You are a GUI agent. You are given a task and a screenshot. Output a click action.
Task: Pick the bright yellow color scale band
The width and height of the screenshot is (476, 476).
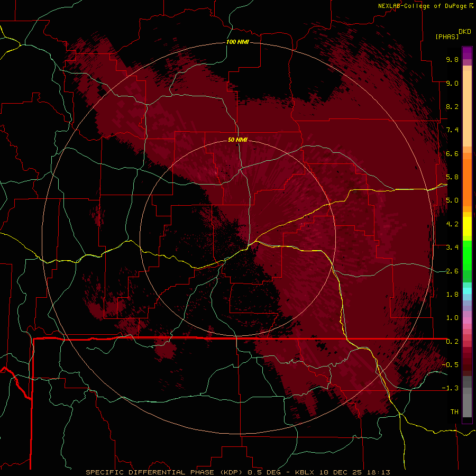point(467,226)
